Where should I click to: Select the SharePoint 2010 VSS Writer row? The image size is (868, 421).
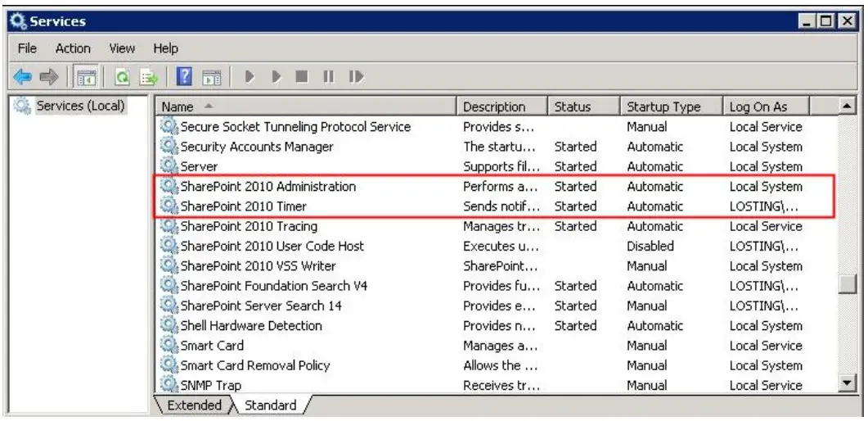497,266
